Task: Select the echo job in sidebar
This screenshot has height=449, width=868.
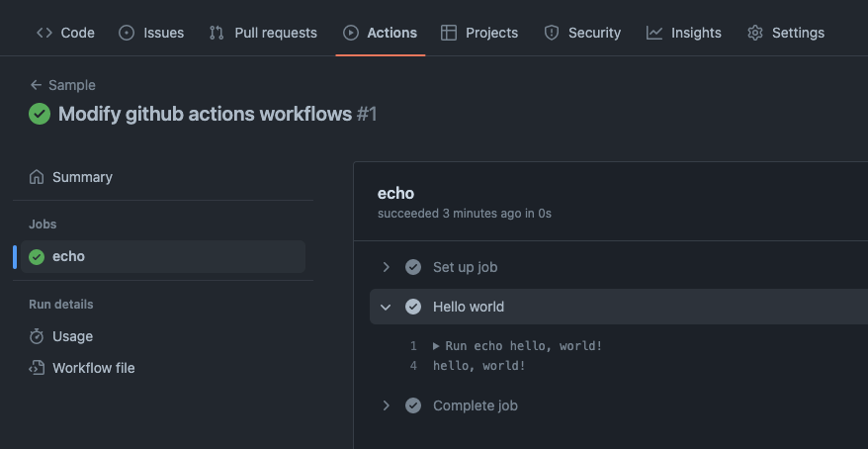Action: [x=68, y=256]
